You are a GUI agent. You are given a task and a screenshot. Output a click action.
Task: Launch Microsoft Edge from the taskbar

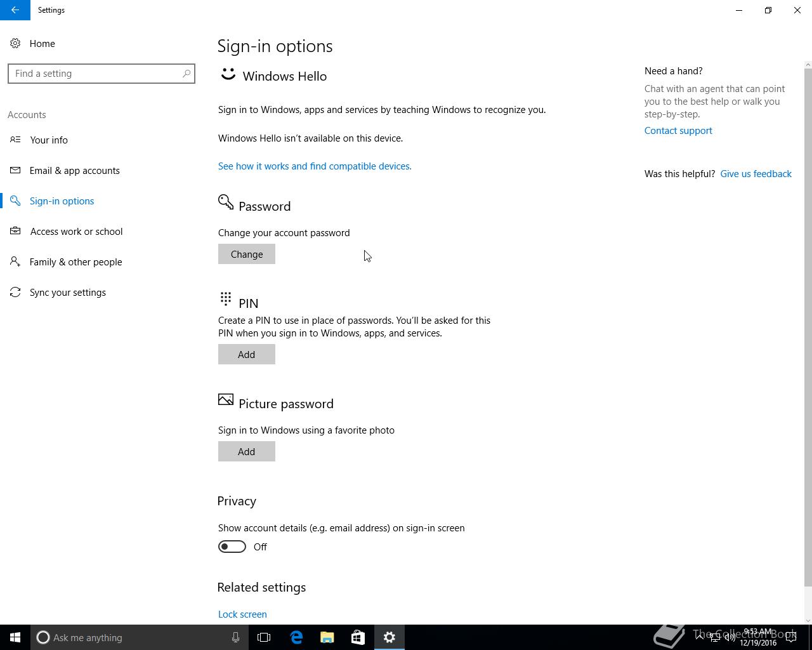pos(296,637)
